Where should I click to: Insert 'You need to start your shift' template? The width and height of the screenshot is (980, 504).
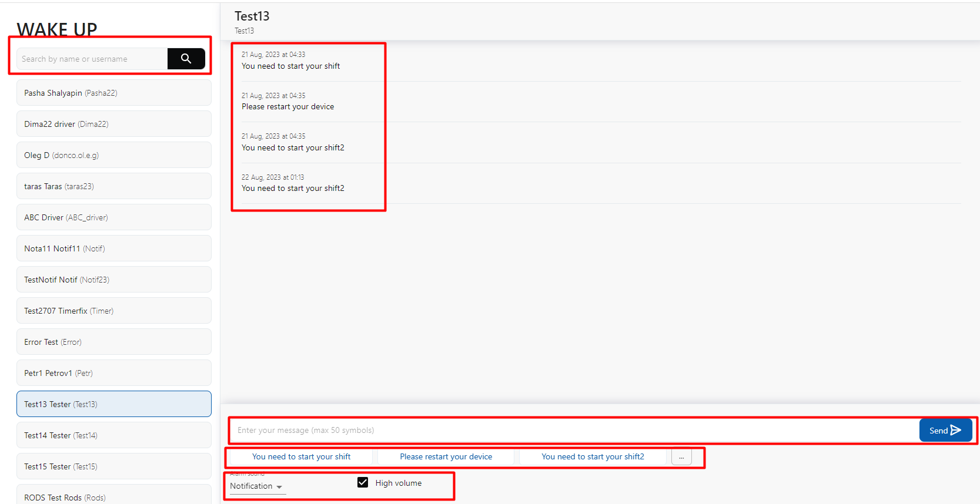[x=301, y=457]
